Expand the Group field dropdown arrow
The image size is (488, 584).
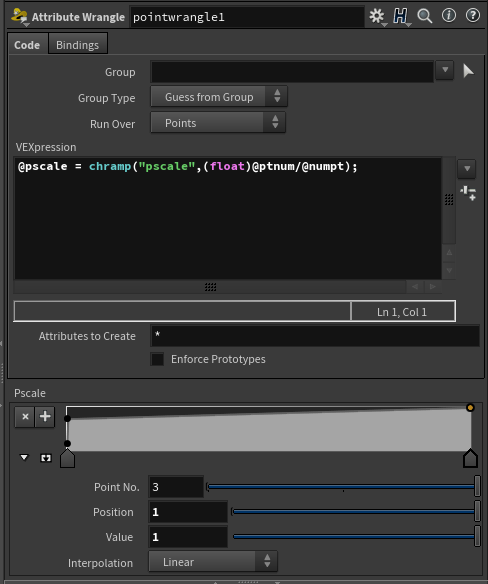pyautogui.click(x=445, y=70)
